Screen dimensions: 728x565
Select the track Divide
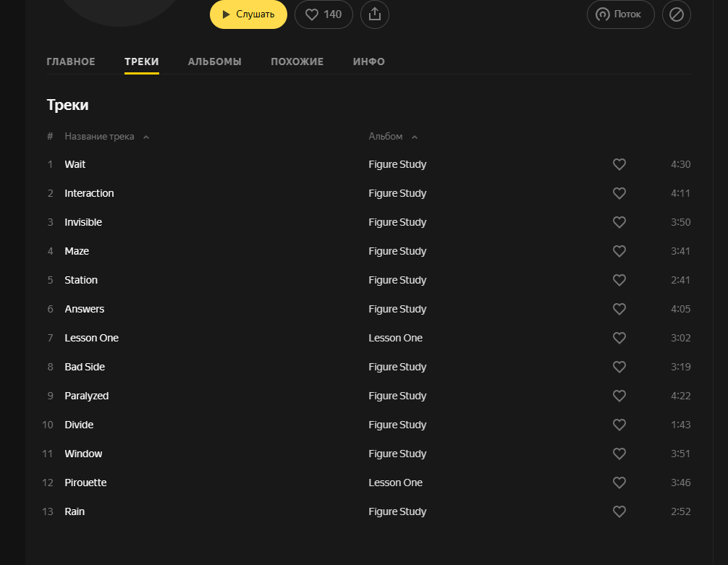pos(79,425)
